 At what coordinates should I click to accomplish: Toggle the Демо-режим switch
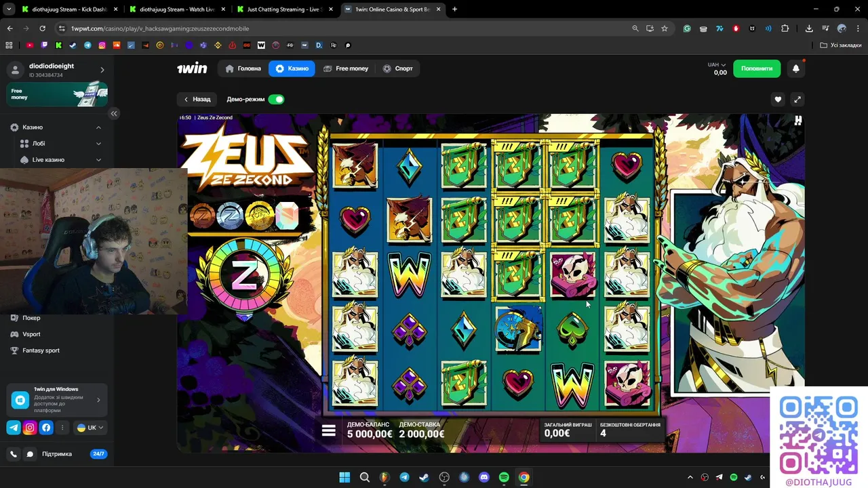point(276,99)
